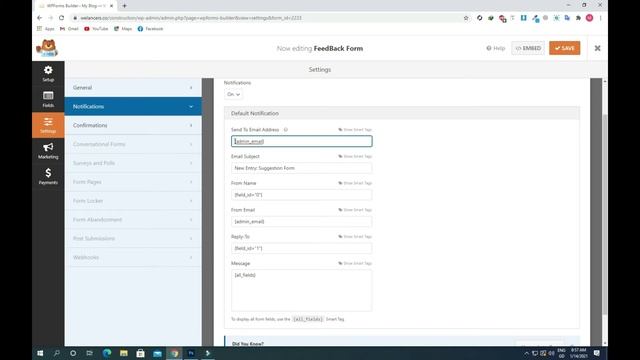Show Smart Tags for Send To Email
640x360 pixels.
[x=355, y=130]
